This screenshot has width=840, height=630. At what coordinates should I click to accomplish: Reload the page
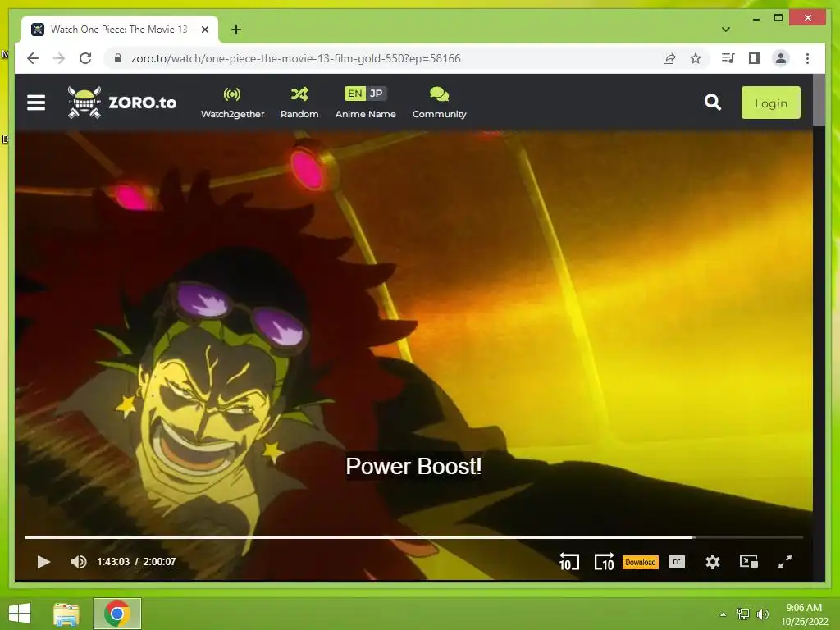point(85,58)
